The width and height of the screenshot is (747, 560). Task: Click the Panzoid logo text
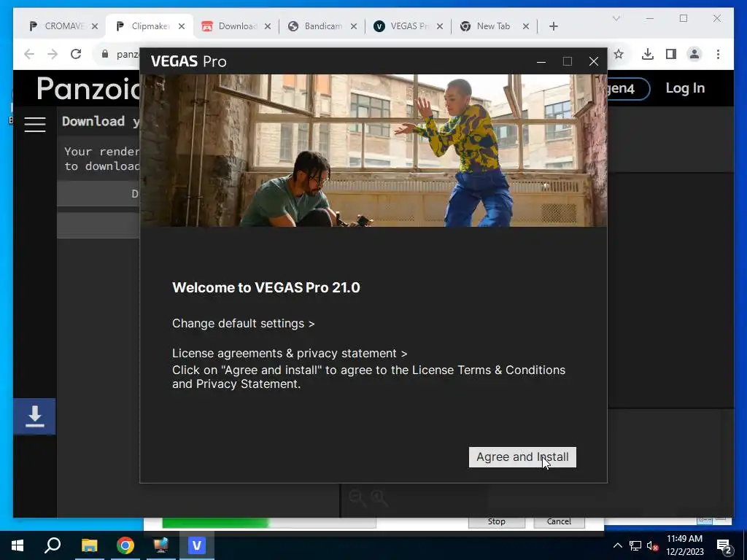click(88, 88)
